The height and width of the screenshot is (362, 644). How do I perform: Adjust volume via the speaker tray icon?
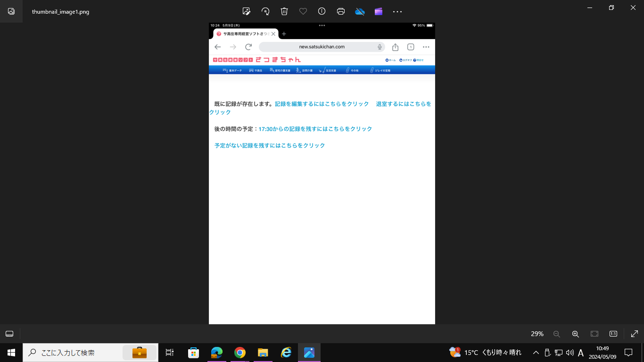[570, 353]
